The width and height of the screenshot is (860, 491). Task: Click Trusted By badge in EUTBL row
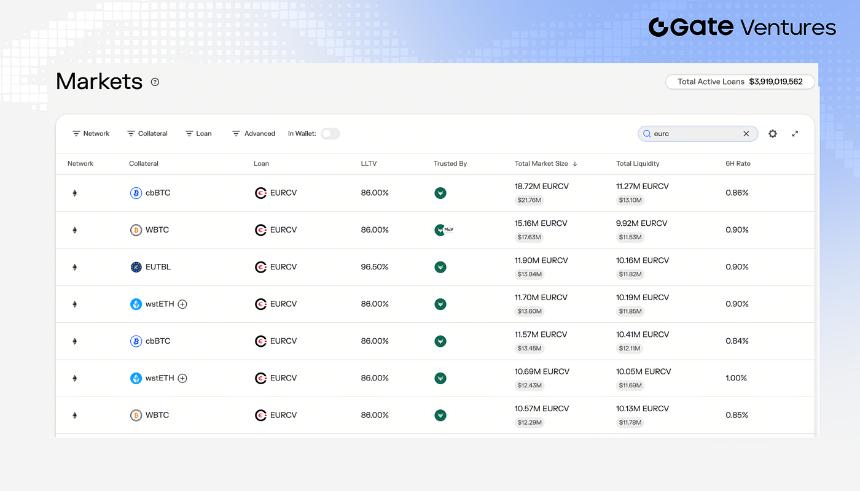[440, 267]
